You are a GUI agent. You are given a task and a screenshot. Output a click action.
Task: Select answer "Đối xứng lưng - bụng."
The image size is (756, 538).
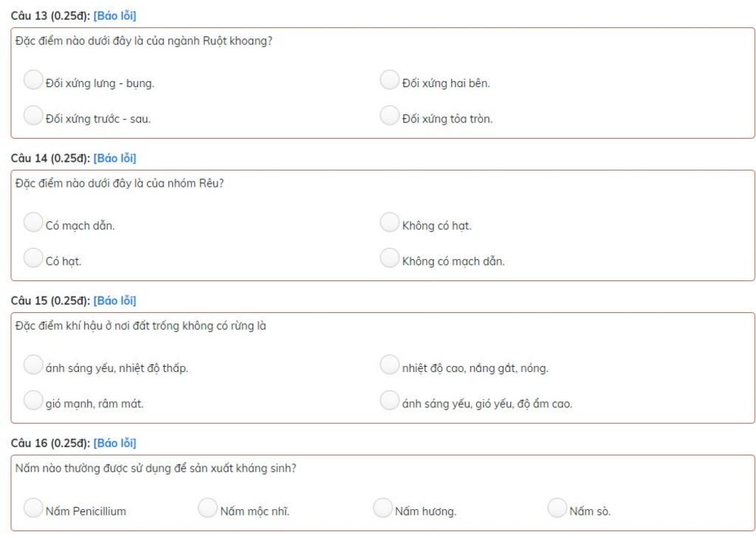(x=33, y=80)
